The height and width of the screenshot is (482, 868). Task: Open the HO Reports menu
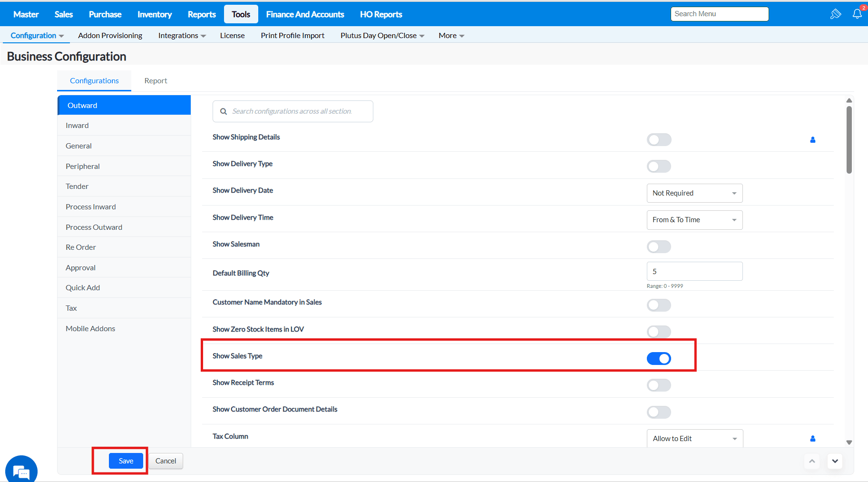381,14
